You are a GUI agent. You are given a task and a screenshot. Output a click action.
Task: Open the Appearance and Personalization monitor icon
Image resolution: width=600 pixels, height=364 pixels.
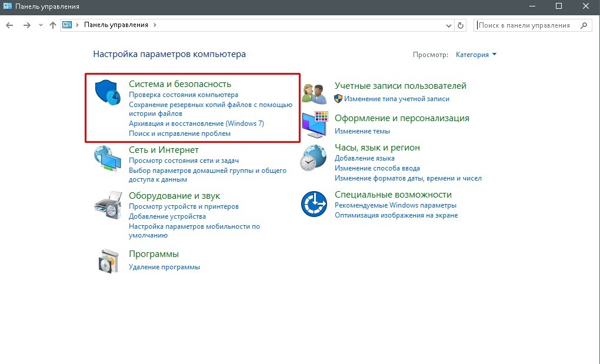[315, 125]
